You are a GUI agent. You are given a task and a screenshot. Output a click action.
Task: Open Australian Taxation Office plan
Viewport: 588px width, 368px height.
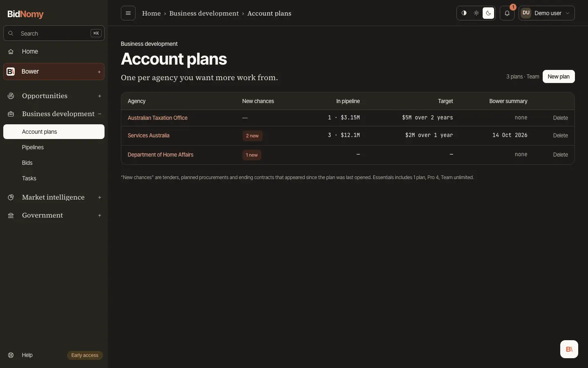(x=158, y=118)
